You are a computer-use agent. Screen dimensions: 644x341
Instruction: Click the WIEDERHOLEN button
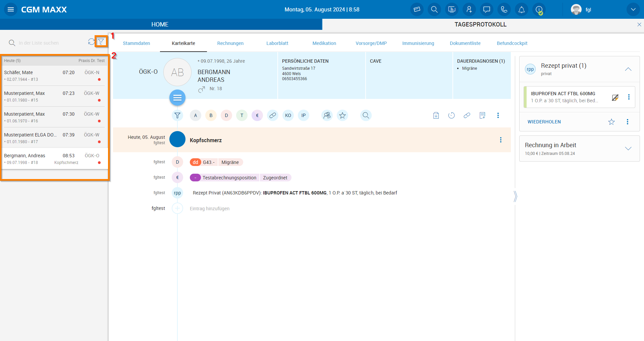pos(544,122)
